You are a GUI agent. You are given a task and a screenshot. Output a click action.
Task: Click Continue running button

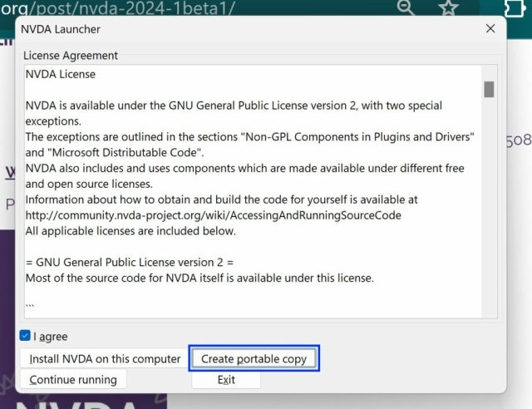(73, 379)
